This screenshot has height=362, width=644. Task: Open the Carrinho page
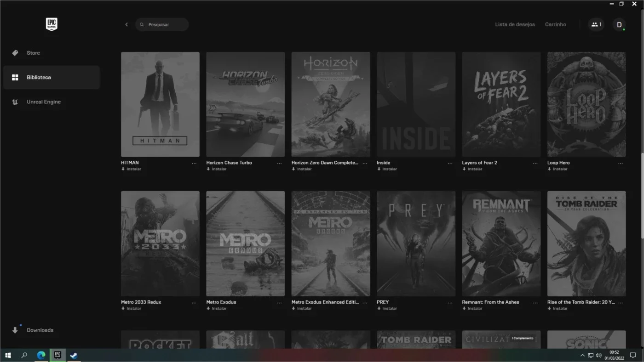coord(555,24)
